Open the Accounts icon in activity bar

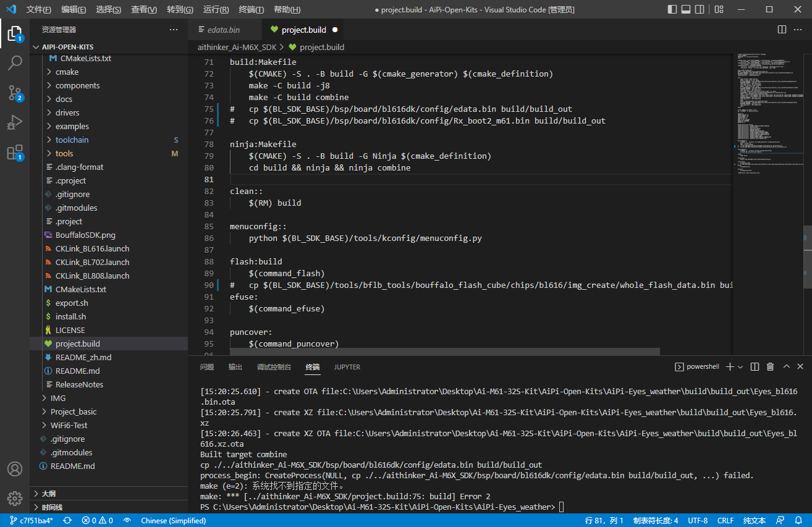click(x=15, y=469)
